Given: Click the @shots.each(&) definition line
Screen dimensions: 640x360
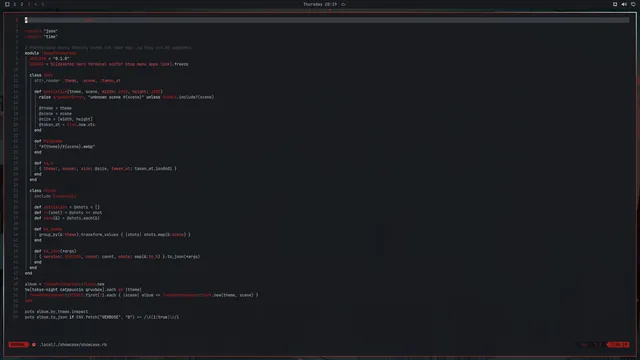Looking at the screenshot, I should (67, 218).
